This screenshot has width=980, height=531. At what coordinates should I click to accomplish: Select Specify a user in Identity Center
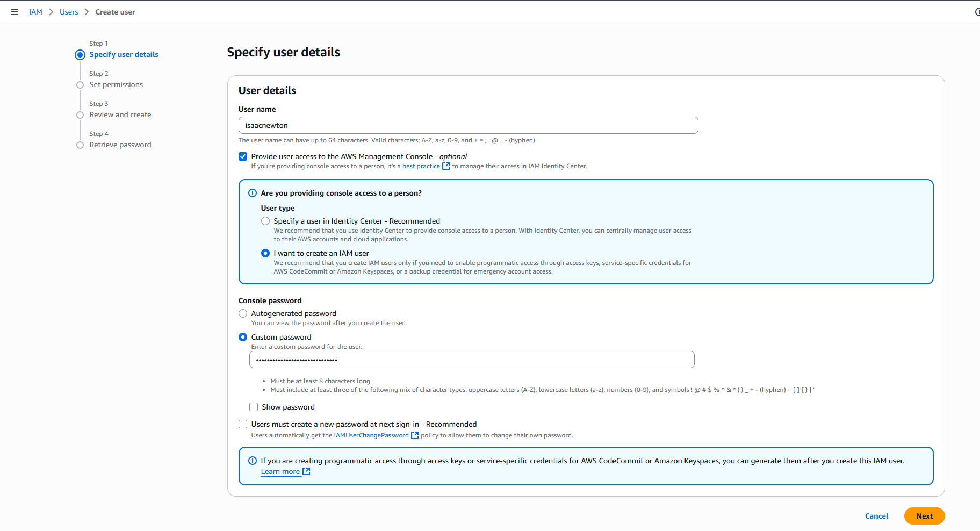point(265,221)
